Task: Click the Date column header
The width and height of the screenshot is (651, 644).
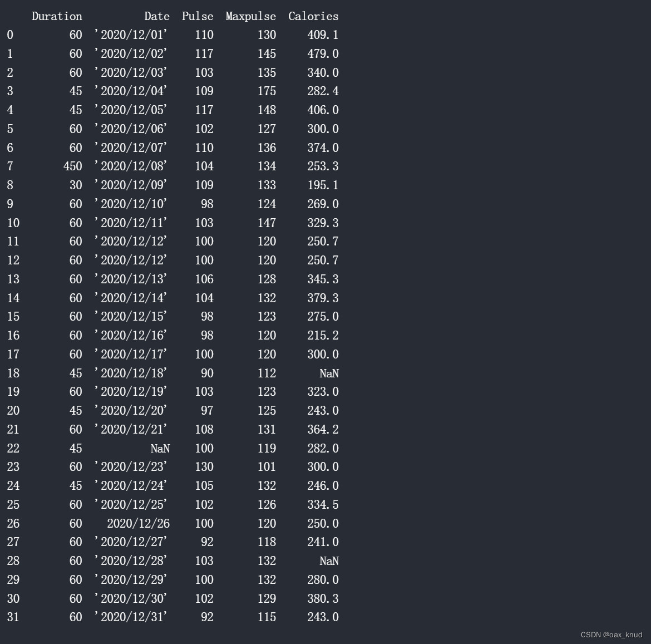Action: pos(157,16)
